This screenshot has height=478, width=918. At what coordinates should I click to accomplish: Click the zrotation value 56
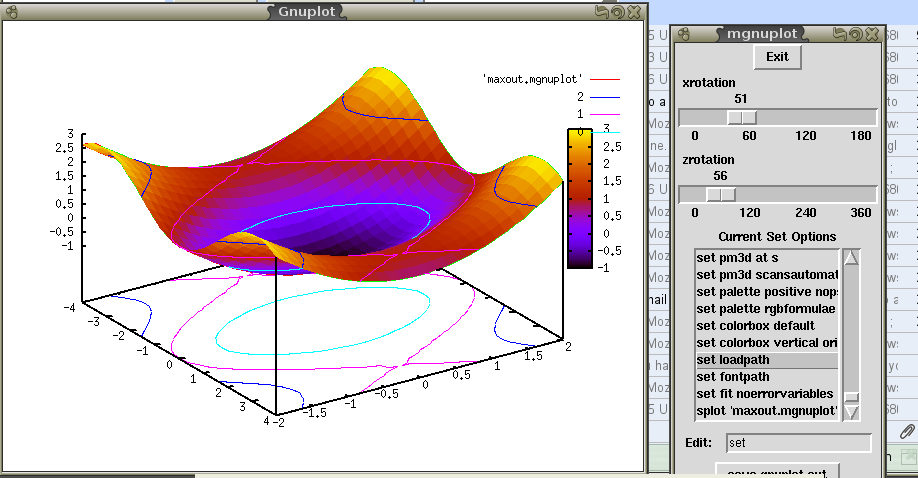click(x=720, y=176)
